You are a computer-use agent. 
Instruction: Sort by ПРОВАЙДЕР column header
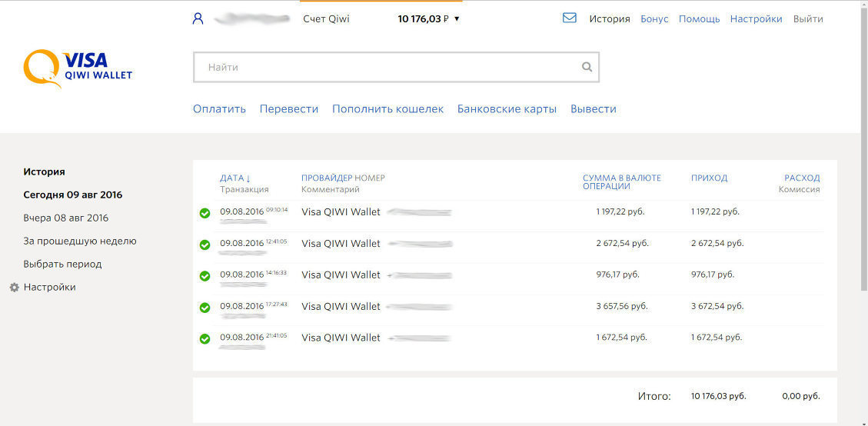(x=327, y=178)
